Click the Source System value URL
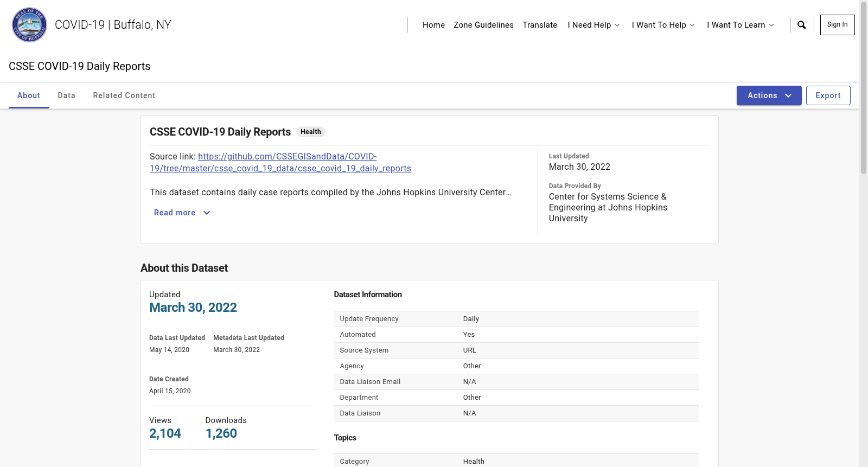 coord(470,350)
